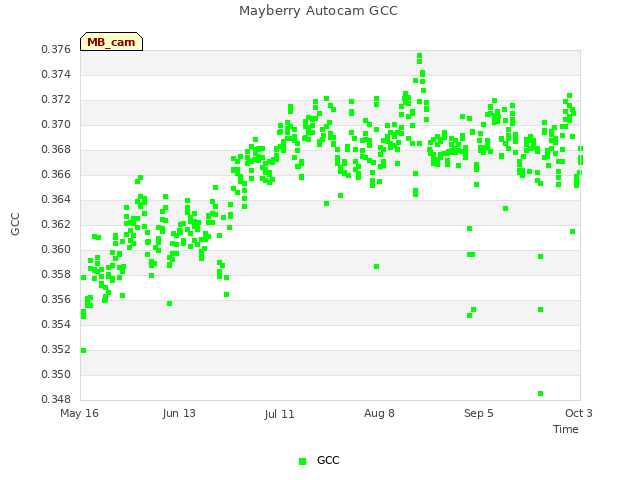Select the Sep 5 x-axis label
Screen dimensions: 640x480
[479, 413]
